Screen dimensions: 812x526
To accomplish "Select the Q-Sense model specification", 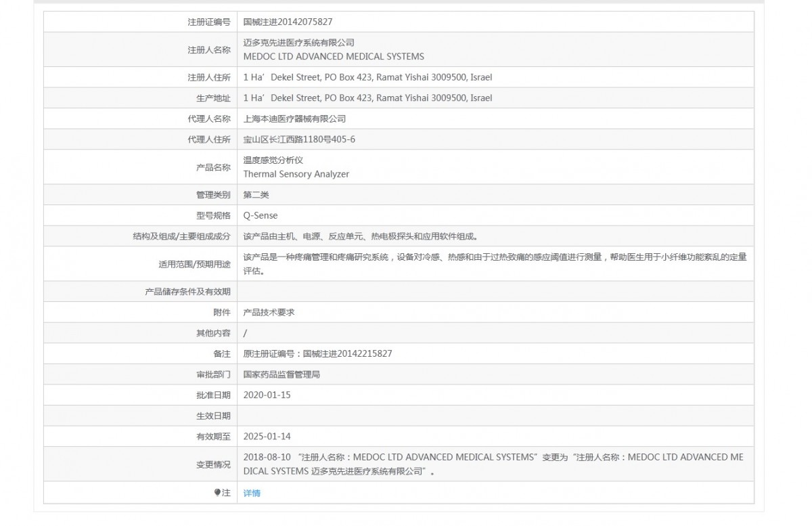I will 261,215.
